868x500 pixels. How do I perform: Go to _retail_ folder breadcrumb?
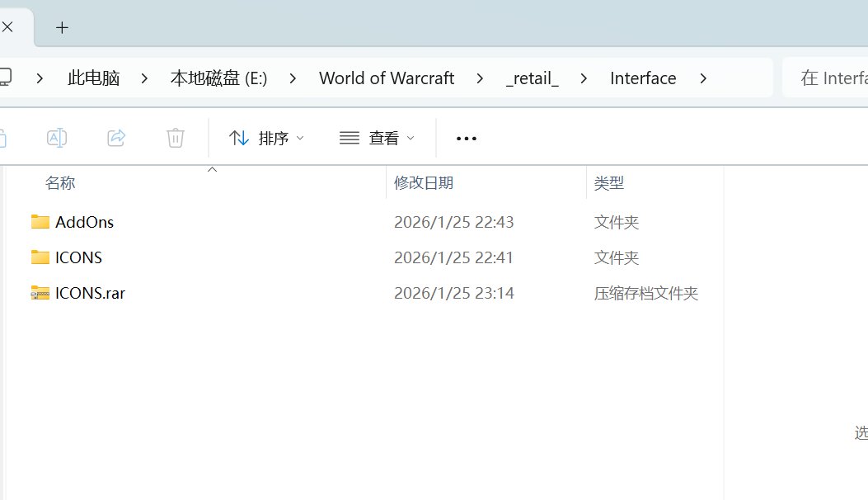click(532, 78)
